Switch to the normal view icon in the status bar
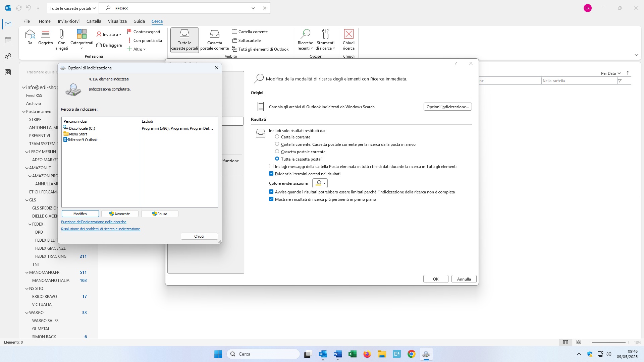This screenshot has height=362, width=644. (566, 342)
